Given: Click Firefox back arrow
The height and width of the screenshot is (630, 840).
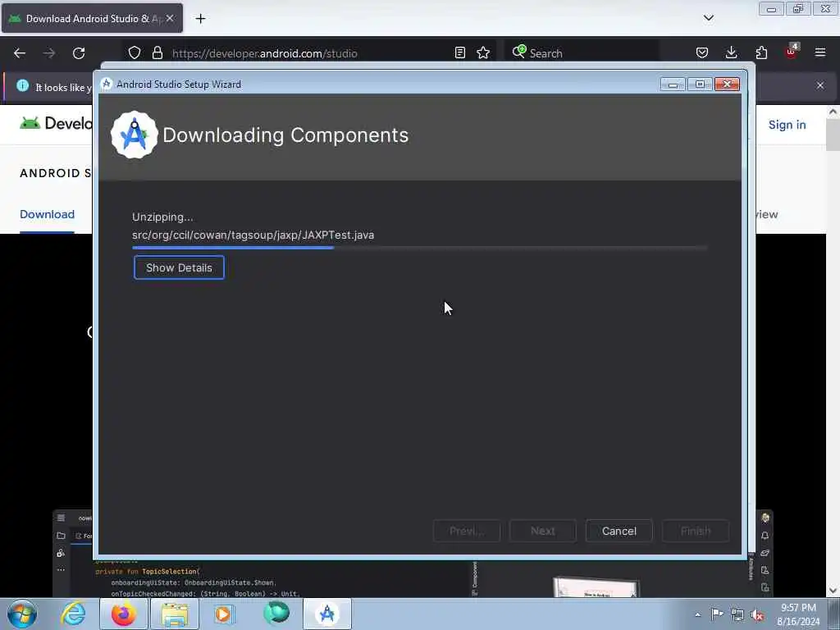Looking at the screenshot, I should click(x=20, y=53).
